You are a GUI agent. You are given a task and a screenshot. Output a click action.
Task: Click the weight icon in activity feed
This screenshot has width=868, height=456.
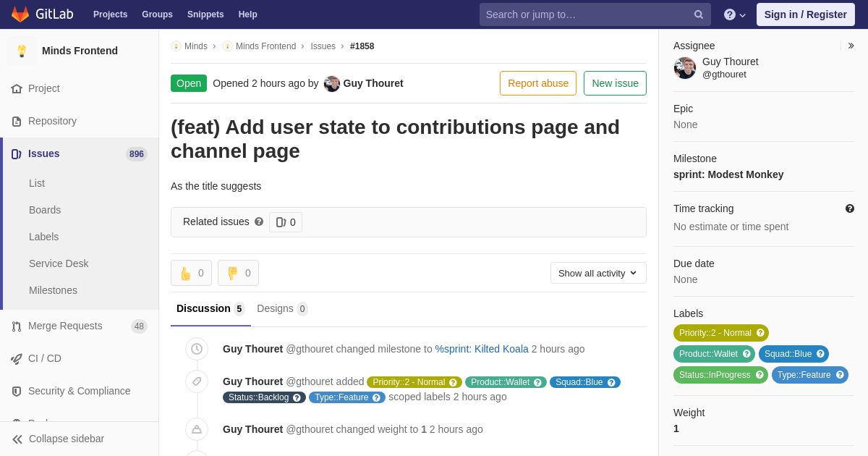coord(197,429)
